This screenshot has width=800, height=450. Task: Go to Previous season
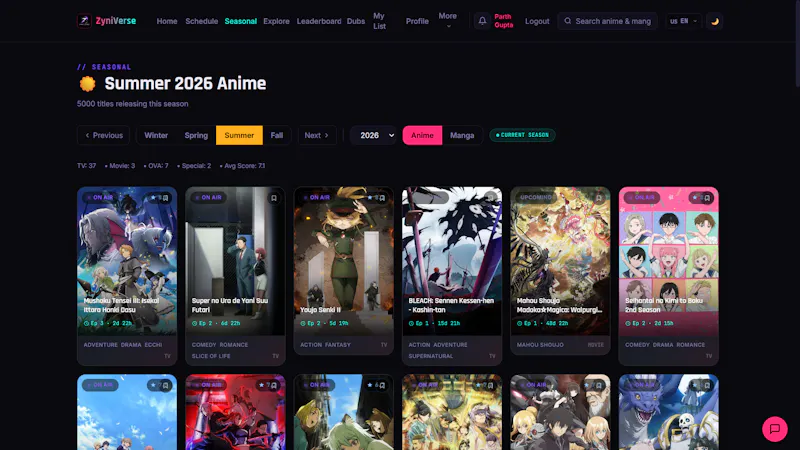tap(104, 135)
